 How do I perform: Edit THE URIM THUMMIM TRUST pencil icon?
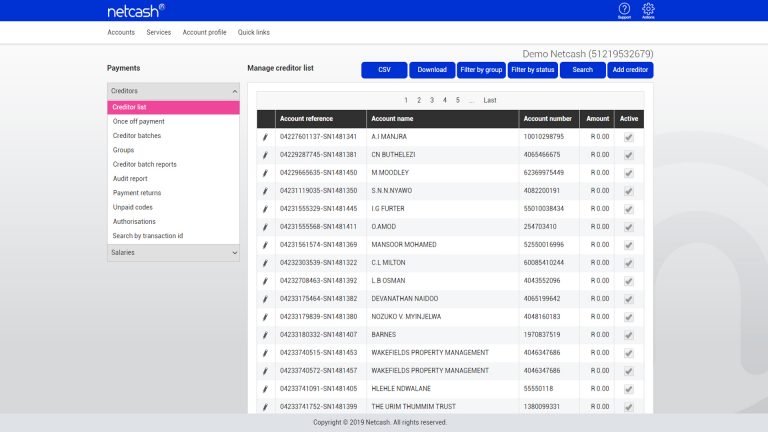click(265, 407)
